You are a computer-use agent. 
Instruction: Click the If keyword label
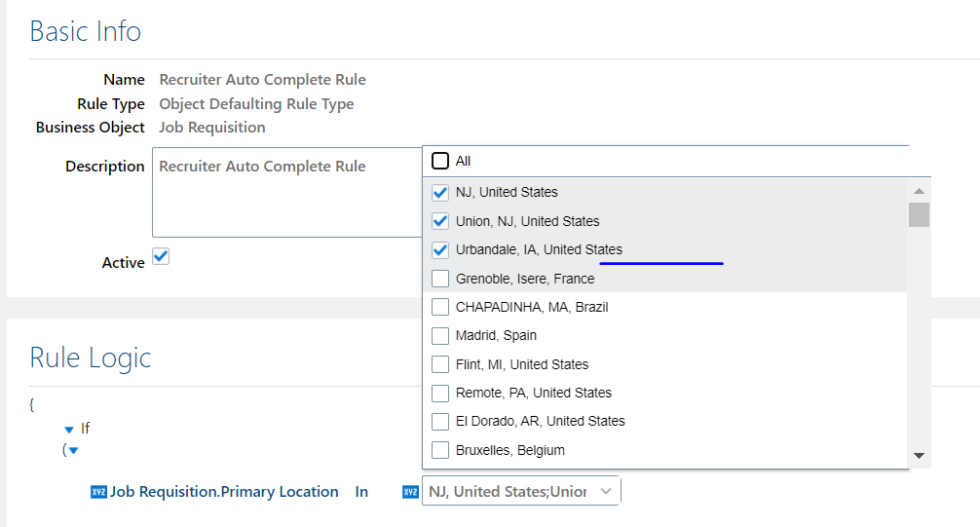click(85, 429)
